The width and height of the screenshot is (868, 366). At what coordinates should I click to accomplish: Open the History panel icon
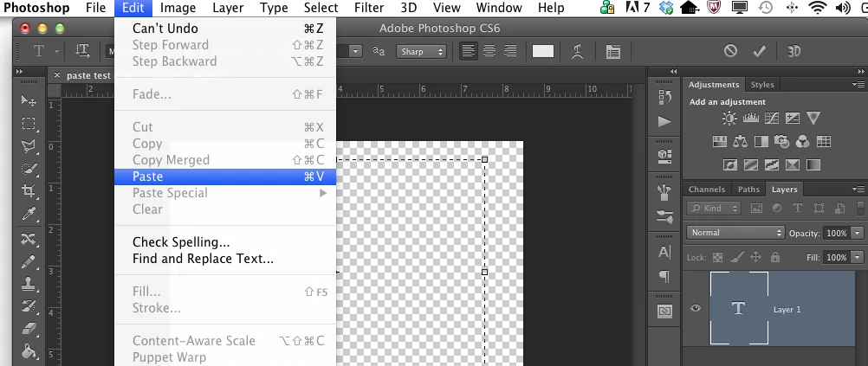coord(664,97)
